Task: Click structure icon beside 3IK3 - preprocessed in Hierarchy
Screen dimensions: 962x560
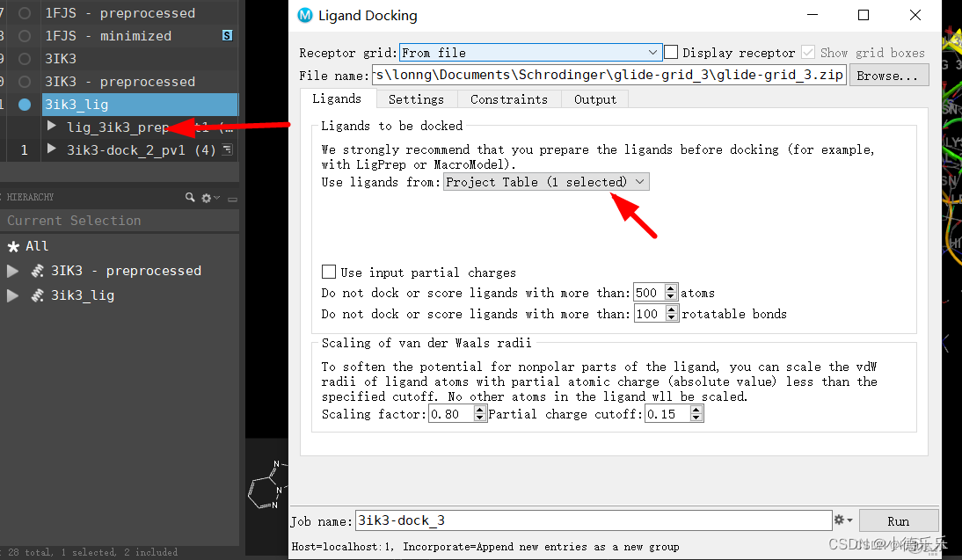Action: coord(38,271)
